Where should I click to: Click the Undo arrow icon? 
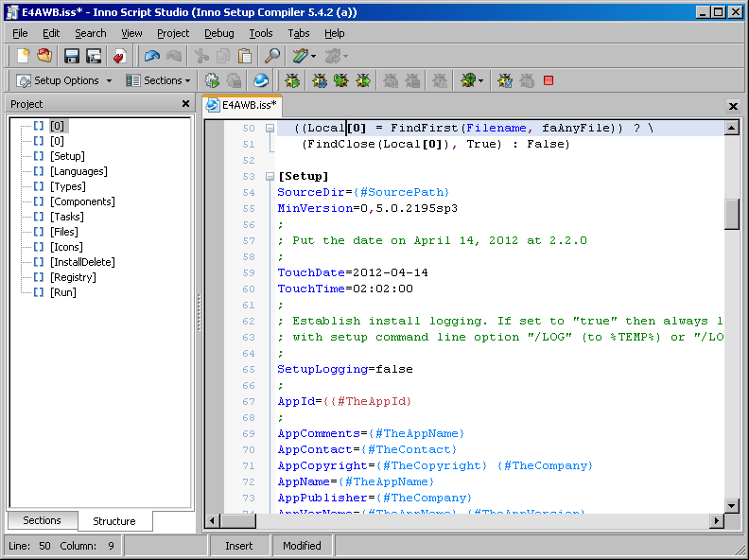pos(152,57)
